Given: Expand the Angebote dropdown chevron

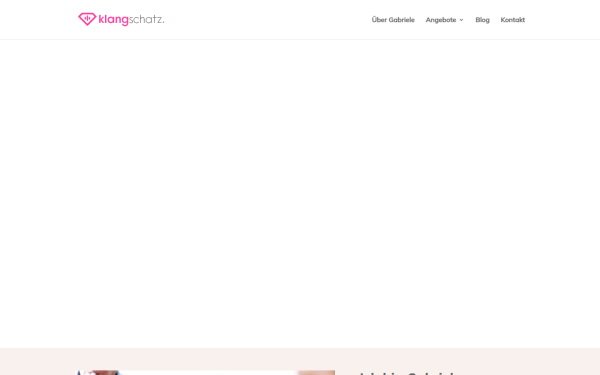Looking at the screenshot, I should point(461,20).
